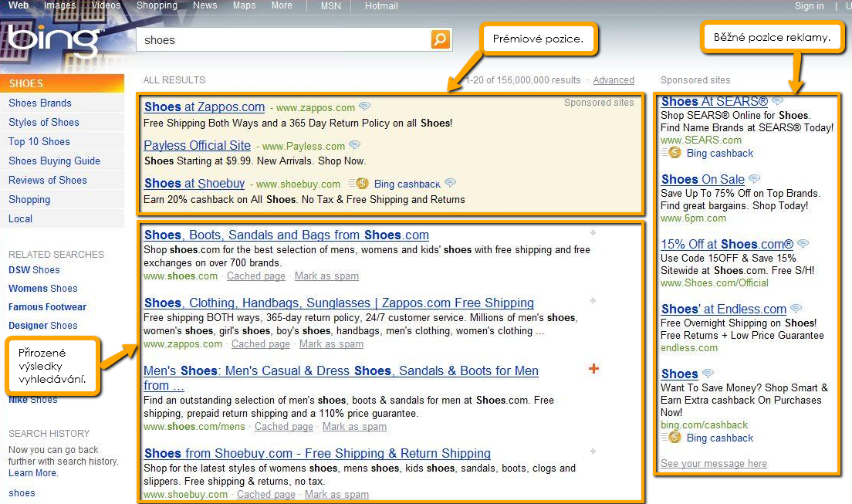
Task: Click the orange search magnifier button
Action: pyautogui.click(x=441, y=39)
